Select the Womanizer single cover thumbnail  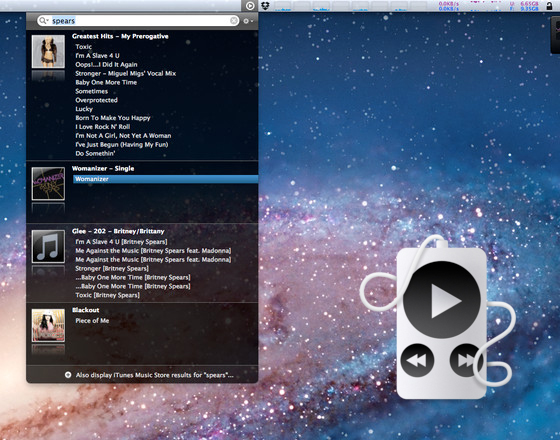click(48, 184)
